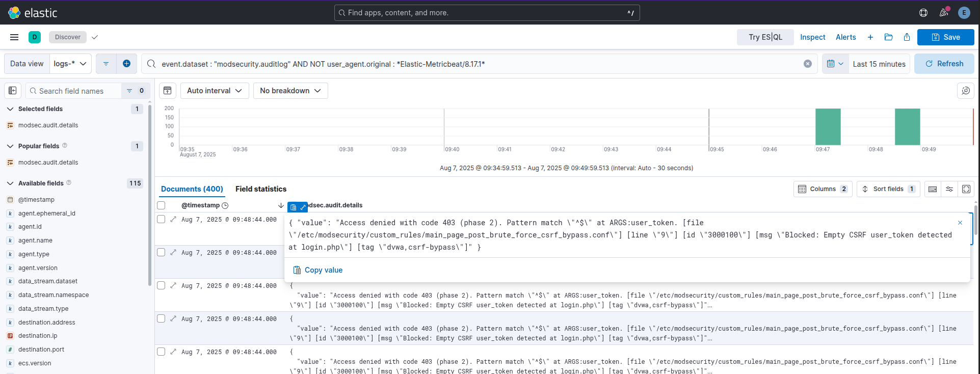Select the first document row checkbox

161,219
